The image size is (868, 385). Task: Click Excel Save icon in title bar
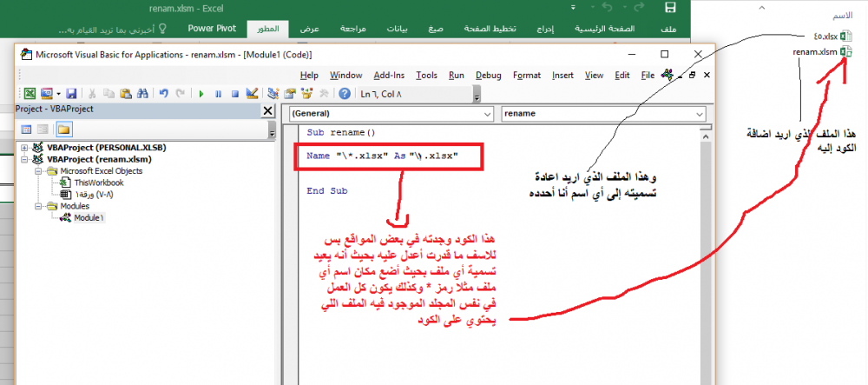pos(670,8)
